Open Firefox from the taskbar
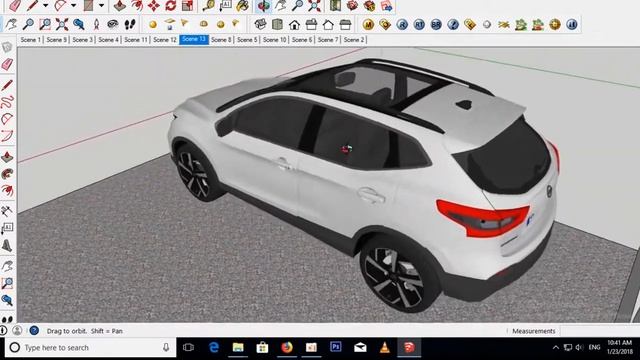The width and height of the screenshot is (640, 360). click(287, 347)
